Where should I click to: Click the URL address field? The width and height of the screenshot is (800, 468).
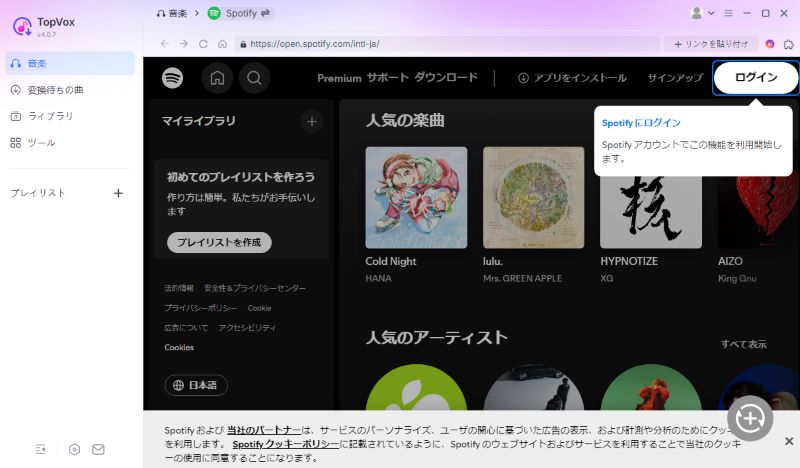point(447,44)
